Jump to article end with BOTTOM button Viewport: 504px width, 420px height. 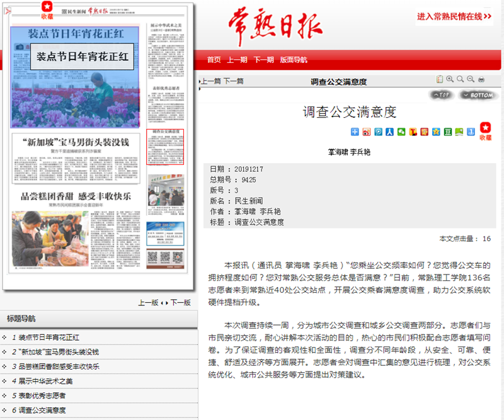(x=478, y=95)
